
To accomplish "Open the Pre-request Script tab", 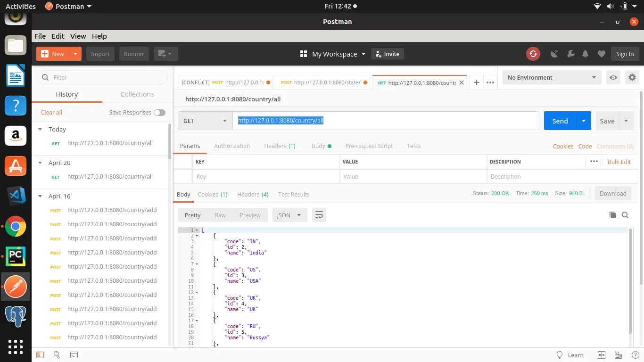I will coord(369,146).
